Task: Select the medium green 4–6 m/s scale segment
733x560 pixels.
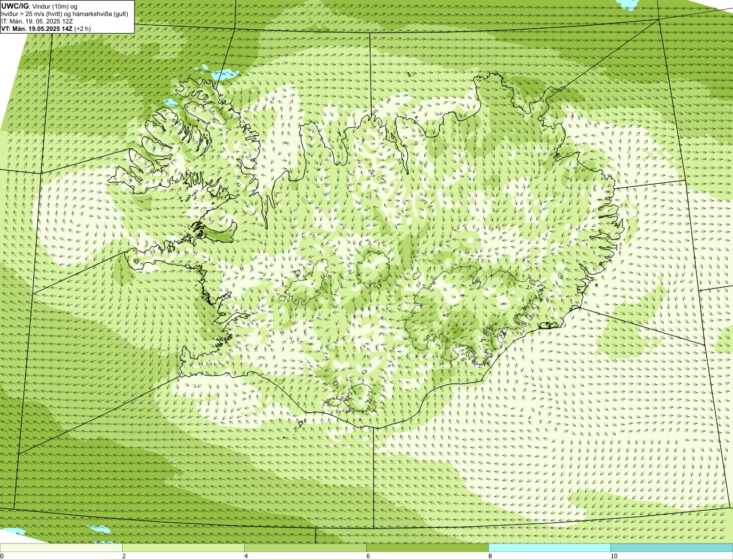Action: point(305,548)
